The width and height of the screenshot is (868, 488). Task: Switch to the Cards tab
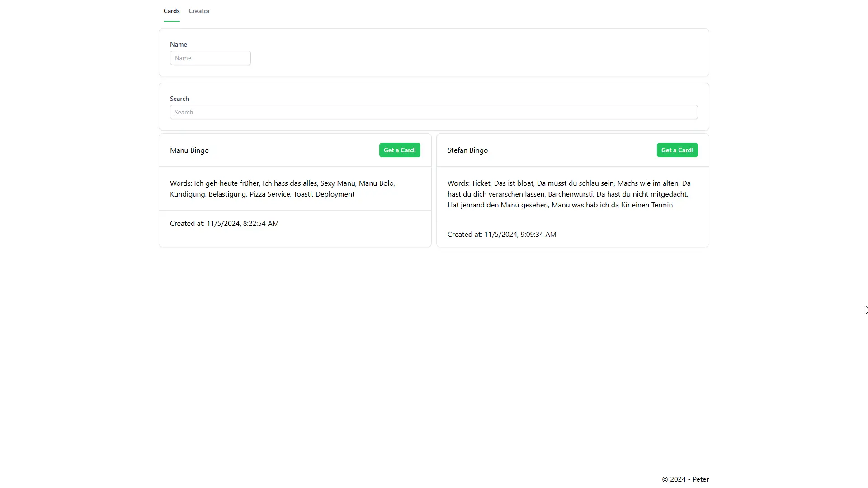point(171,11)
